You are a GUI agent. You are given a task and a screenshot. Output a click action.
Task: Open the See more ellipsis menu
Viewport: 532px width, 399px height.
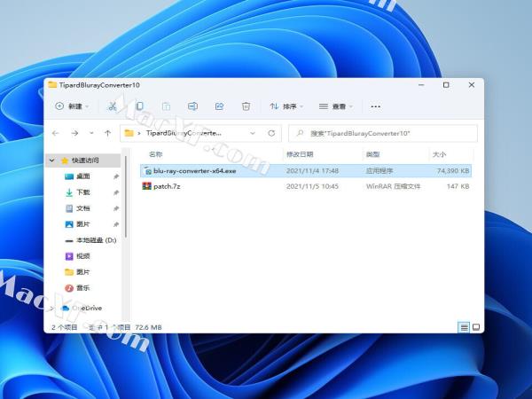[x=376, y=106]
